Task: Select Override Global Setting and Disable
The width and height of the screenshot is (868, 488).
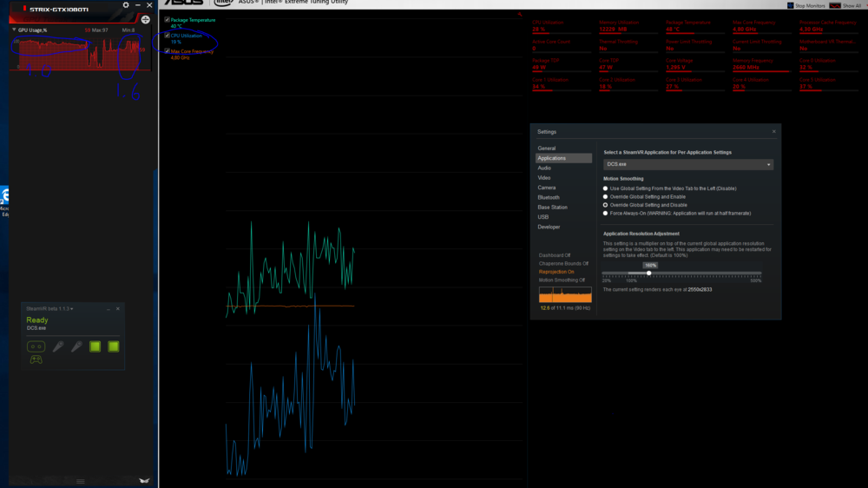Action: coord(605,205)
